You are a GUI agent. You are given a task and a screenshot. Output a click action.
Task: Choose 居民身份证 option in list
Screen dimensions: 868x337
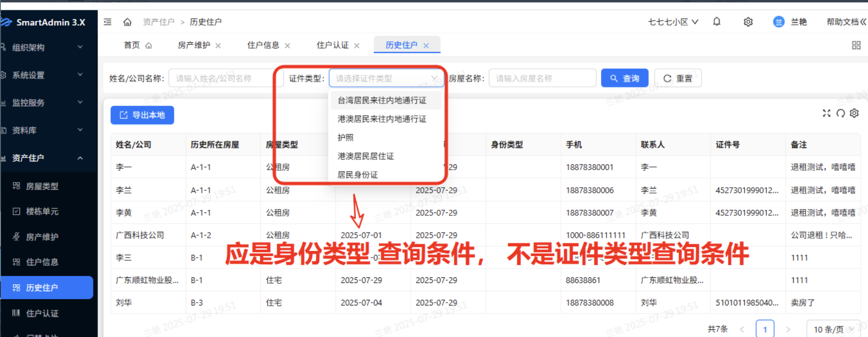(x=358, y=175)
